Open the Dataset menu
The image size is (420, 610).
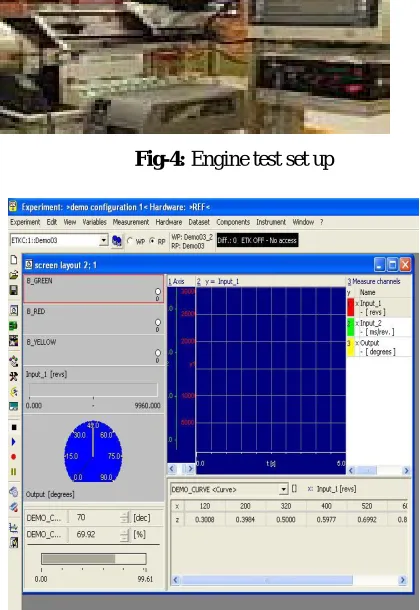pyautogui.click(x=199, y=222)
